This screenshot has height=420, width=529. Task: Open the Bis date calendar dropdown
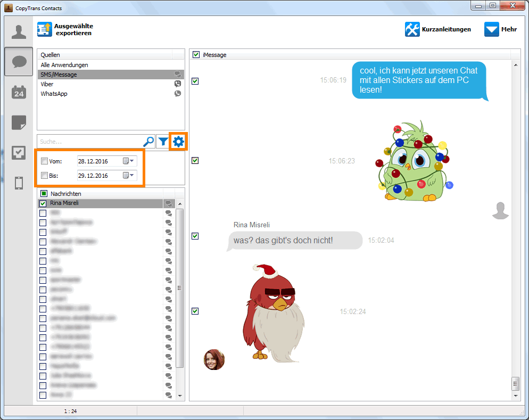point(129,175)
